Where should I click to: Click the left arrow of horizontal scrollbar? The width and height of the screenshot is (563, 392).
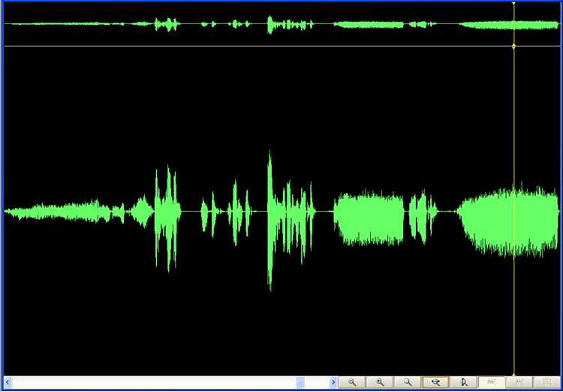[8, 383]
